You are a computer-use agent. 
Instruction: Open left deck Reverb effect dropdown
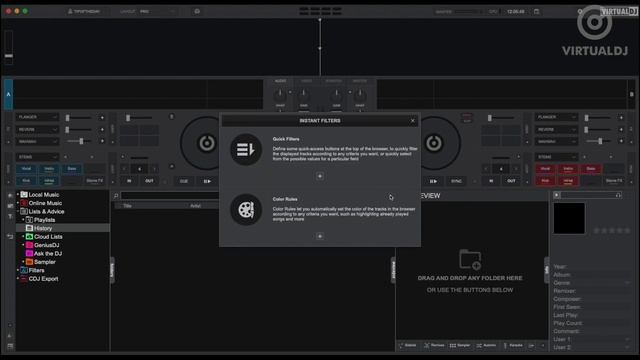[x=37, y=129]
